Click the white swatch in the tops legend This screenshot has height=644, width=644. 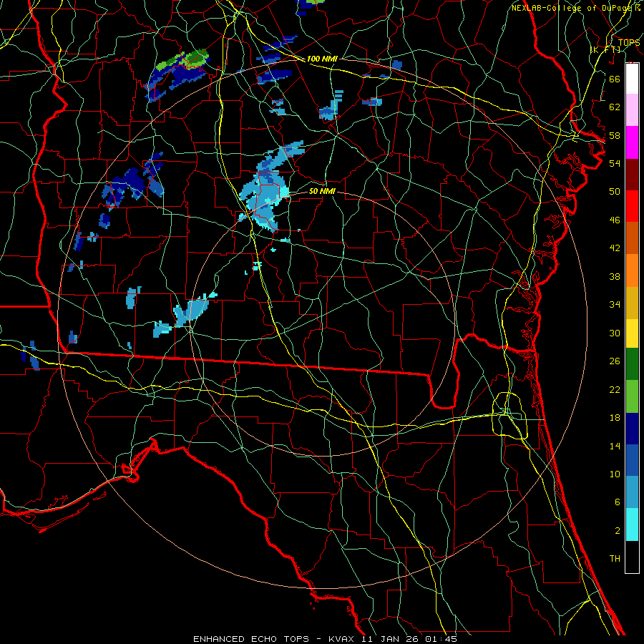(x=632, y=79)
